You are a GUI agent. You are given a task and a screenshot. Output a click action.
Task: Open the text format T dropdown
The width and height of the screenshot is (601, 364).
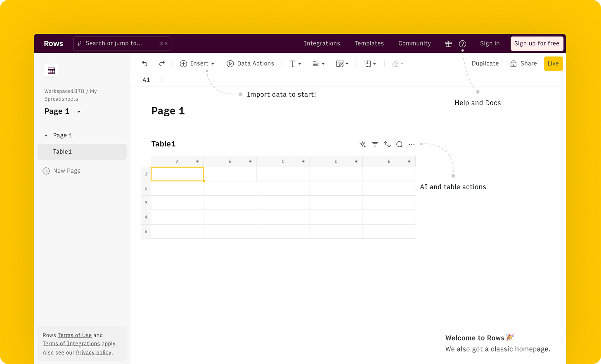296,63
